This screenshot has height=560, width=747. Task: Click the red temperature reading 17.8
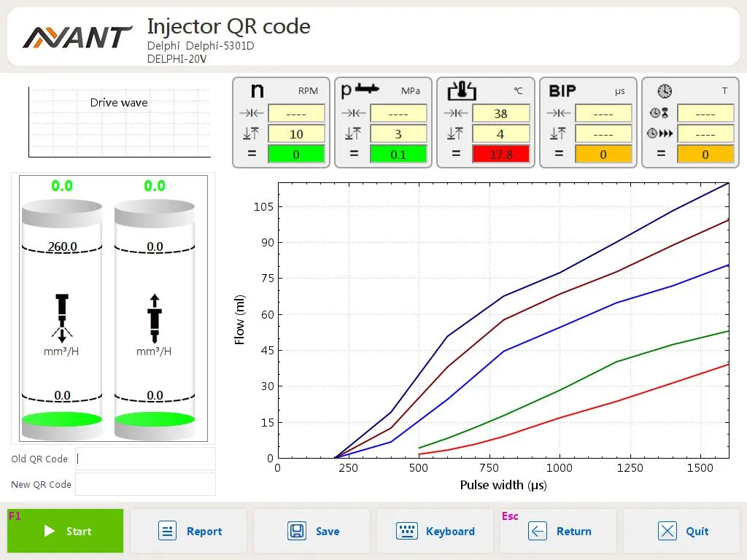[x=500, y=155]
